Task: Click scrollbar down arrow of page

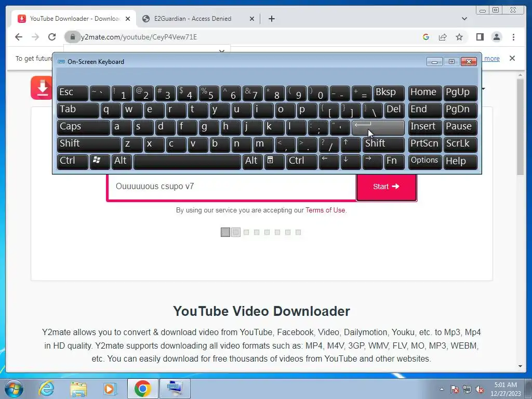Action: point(521,366)
